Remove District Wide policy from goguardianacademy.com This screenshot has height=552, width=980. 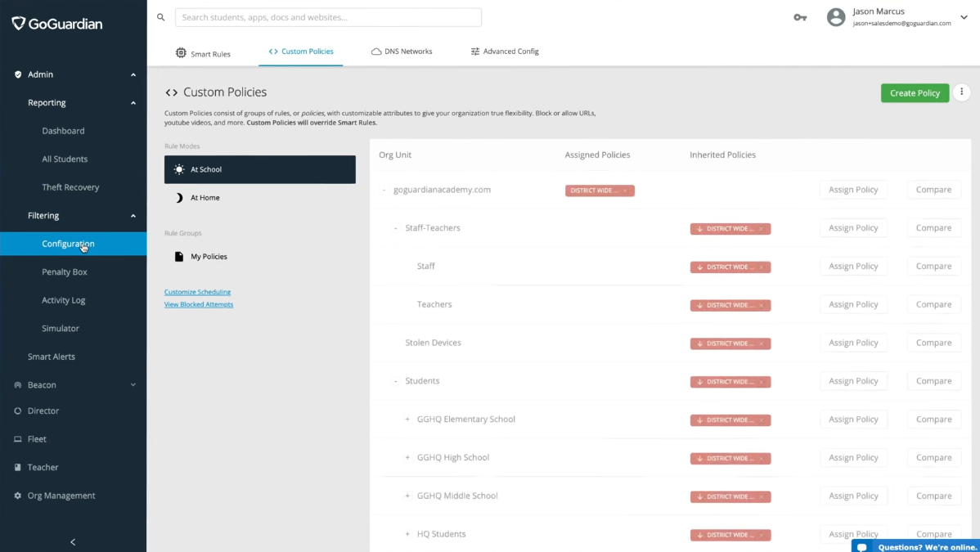click(x=625, y=191)
